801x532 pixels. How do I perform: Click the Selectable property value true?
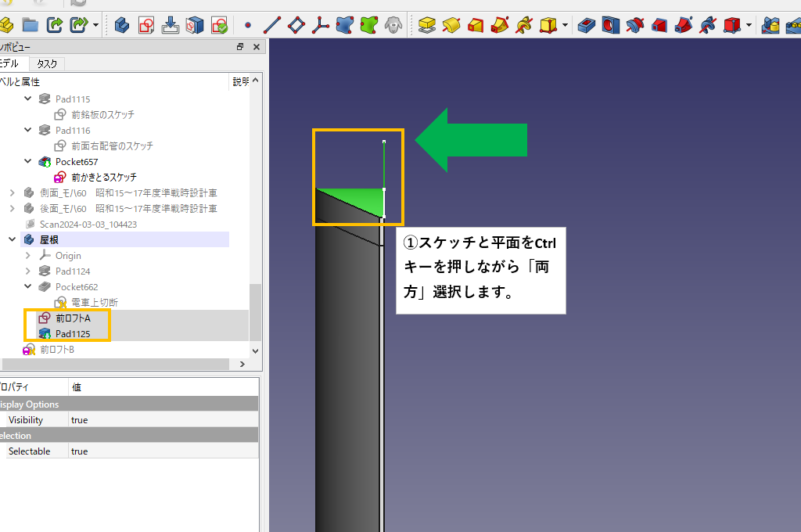coord(79,451)
